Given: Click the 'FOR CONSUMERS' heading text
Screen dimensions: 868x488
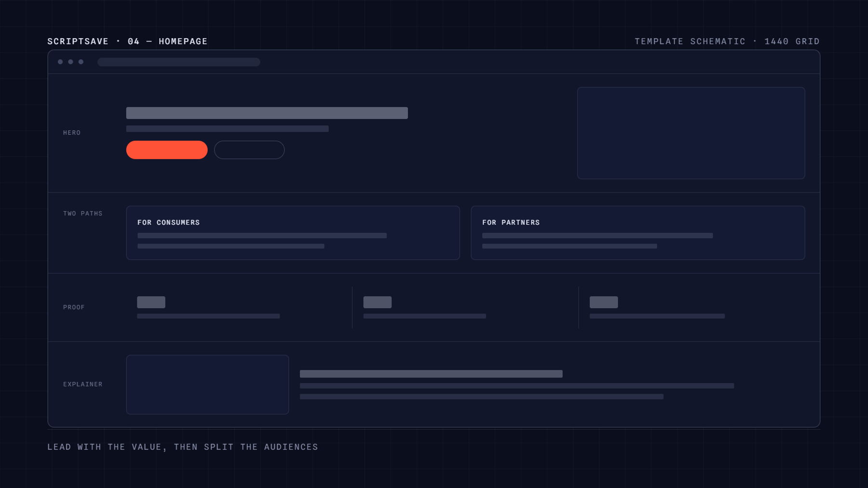Looking at the screenshot, I should click(x=168, y=223).
